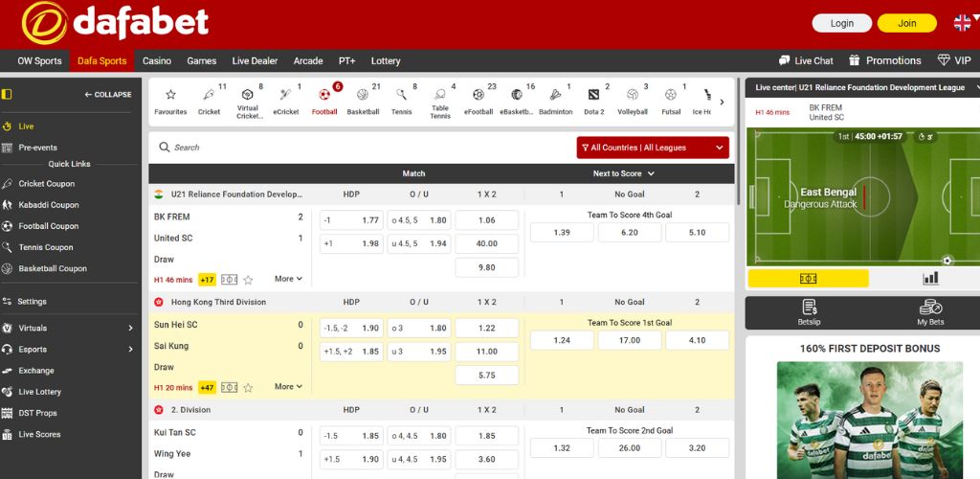Image resolution: width=980 pixels, height=479 pixels.
Task: Open Live Scores in sidebar
Action: tap(39, 434)
